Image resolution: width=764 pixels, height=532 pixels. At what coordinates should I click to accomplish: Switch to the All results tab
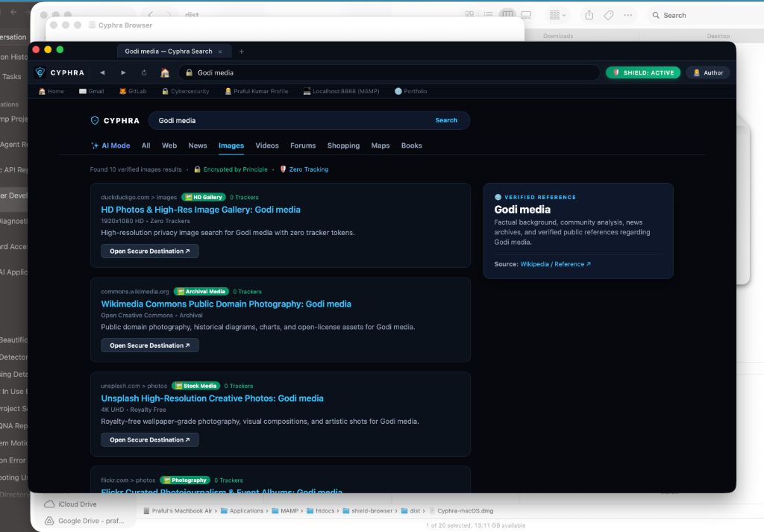tap(145, 145)
